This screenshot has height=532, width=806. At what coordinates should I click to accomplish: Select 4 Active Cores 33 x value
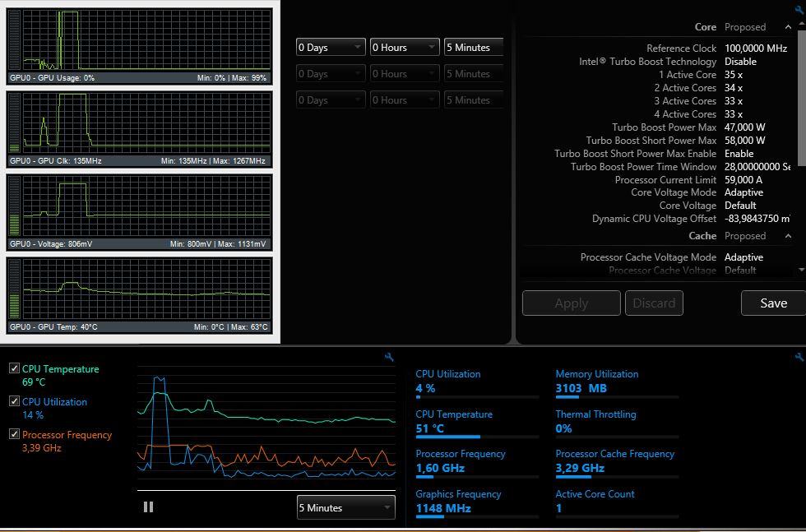coord(734,114)
